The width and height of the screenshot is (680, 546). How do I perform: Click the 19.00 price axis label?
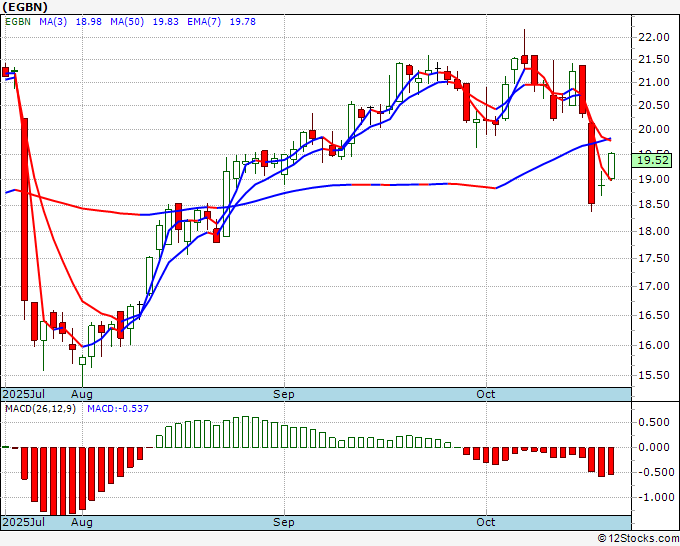654,179
